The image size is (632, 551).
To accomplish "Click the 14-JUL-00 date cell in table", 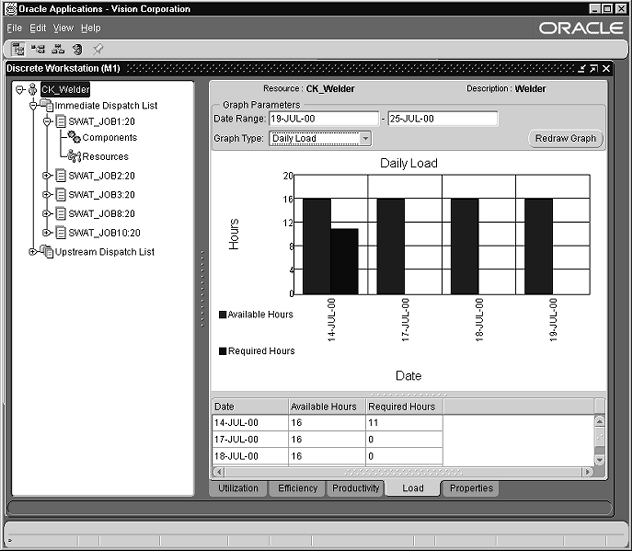I will coord(250,423).
